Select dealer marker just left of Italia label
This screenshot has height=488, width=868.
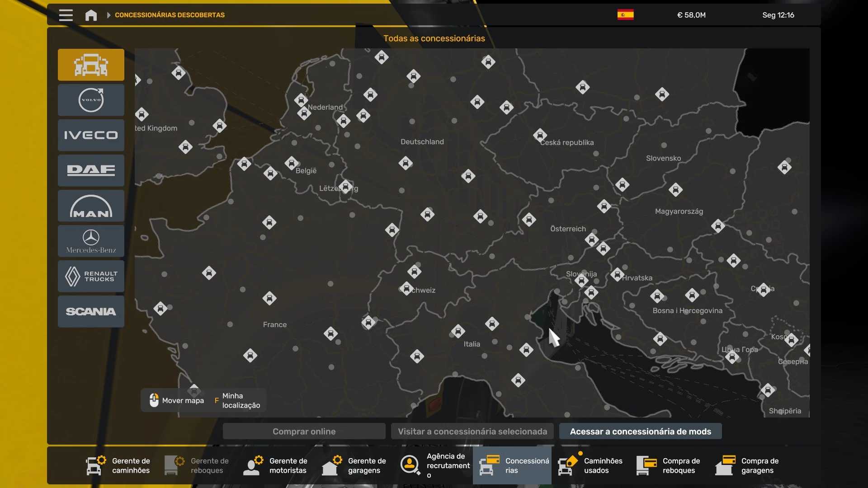458,331
